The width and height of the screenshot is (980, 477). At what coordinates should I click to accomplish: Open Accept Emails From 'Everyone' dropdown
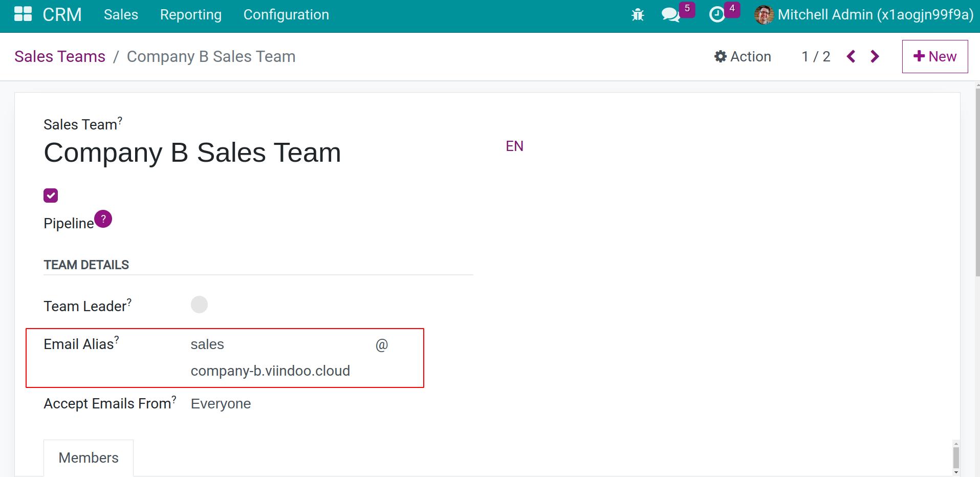(x=221, y=404)
